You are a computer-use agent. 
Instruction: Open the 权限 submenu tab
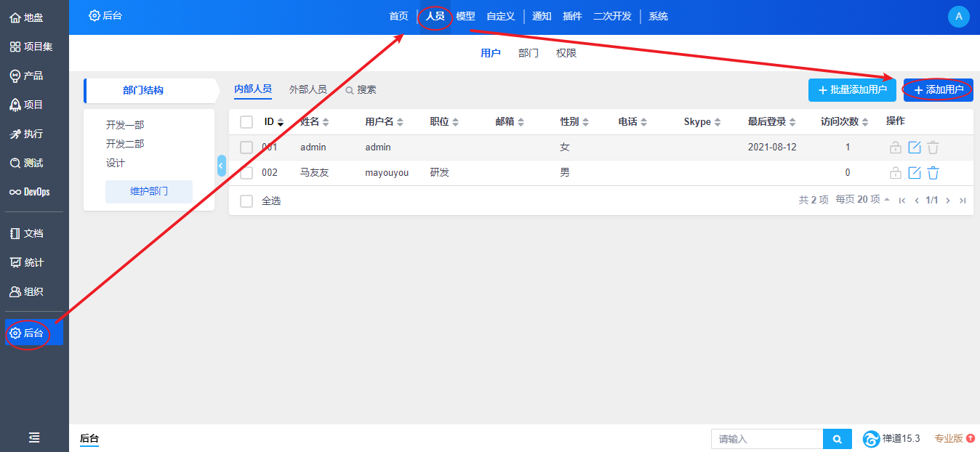tap(566, 53)
